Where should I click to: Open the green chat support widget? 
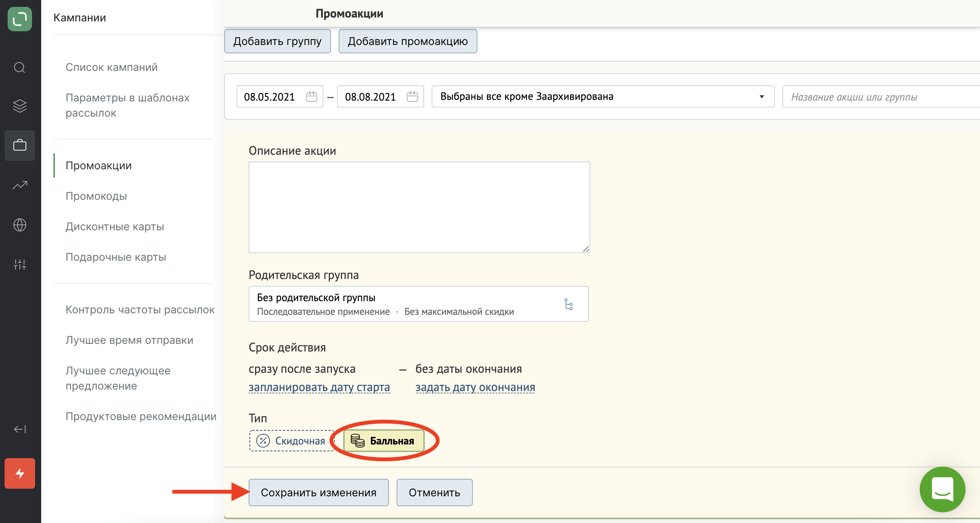pyautogui.click(x=942, y=489)
